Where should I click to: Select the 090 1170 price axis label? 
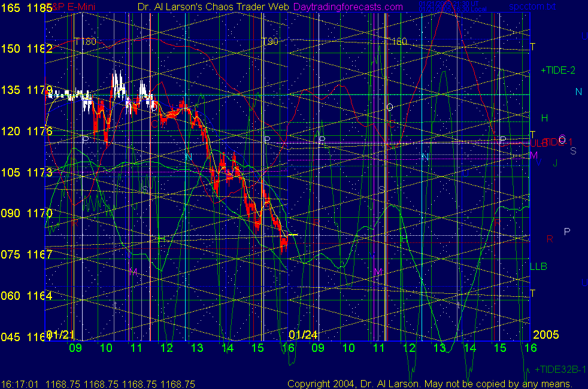coord(26,213)
